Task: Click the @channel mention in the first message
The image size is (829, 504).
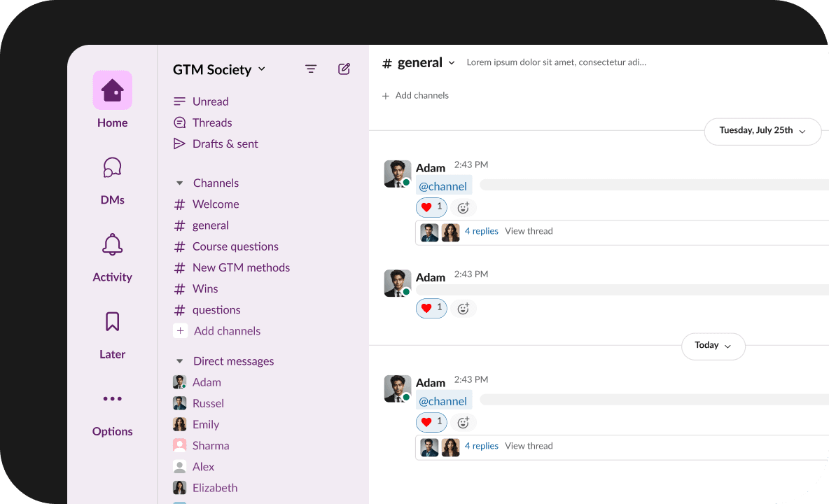Action: [443, 186]
